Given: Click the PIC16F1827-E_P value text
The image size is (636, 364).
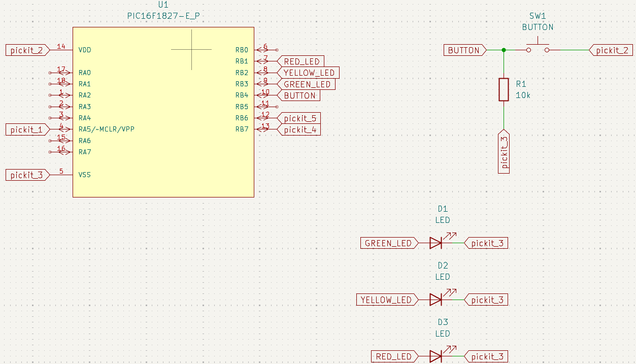Looking at the screenshot, I should pos(163,16).
